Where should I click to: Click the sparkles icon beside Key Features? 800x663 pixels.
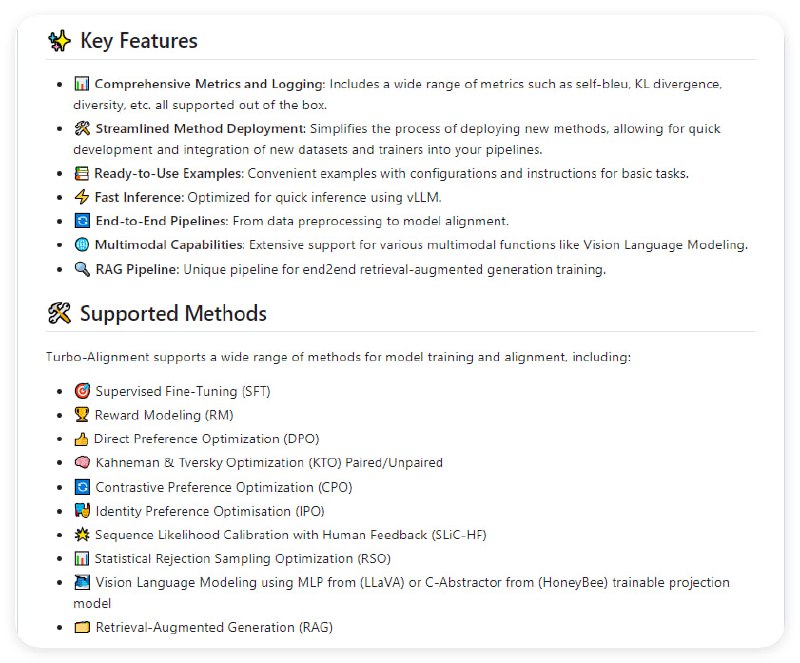(59, 41)
